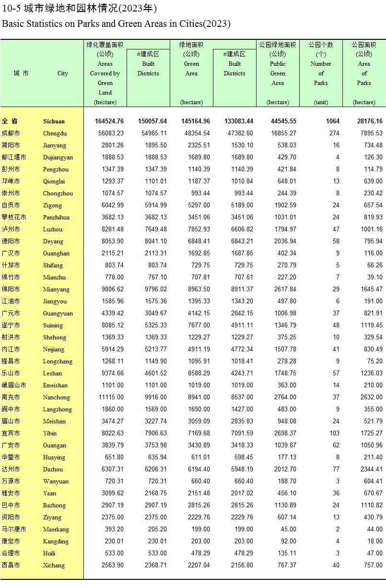Click Qionglai park area 639.00

(x=373, y=181)
